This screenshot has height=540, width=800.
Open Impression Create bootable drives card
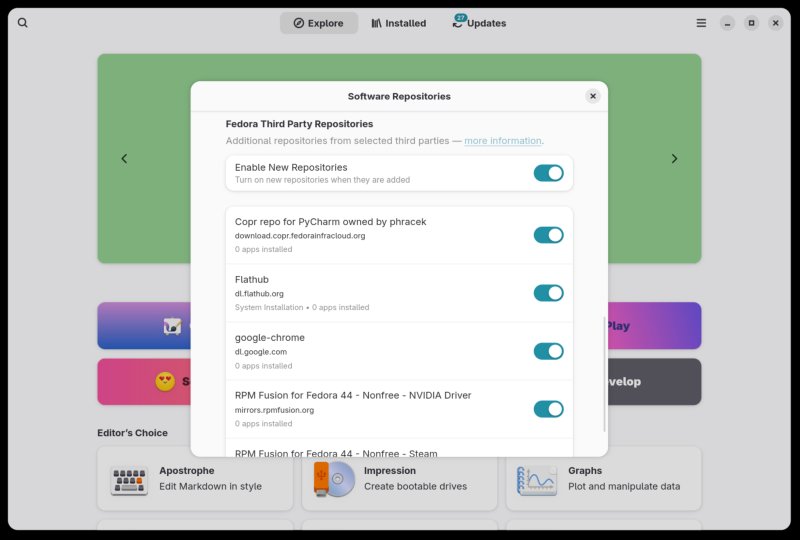[399, 478]
